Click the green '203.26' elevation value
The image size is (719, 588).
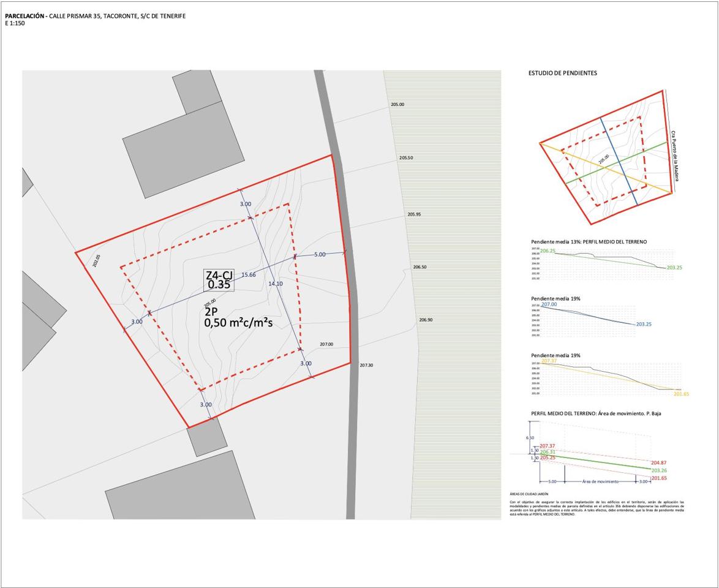[659, 470]
